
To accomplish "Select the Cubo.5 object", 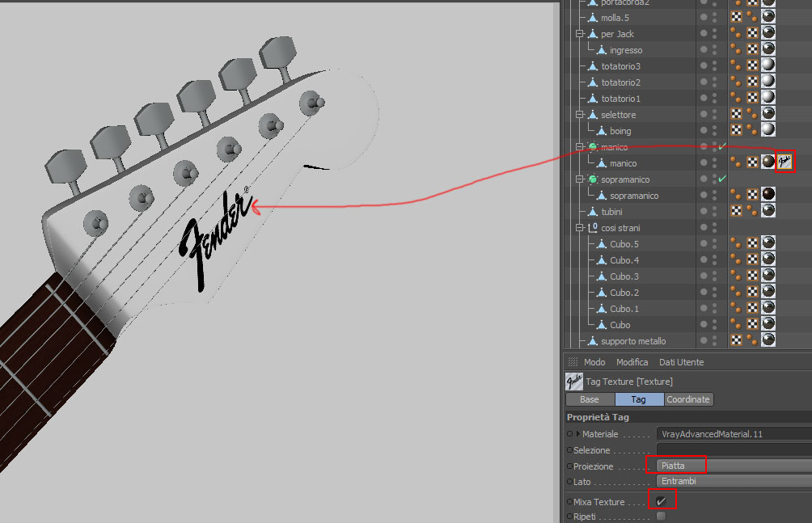I will click(x=624, y=244).
